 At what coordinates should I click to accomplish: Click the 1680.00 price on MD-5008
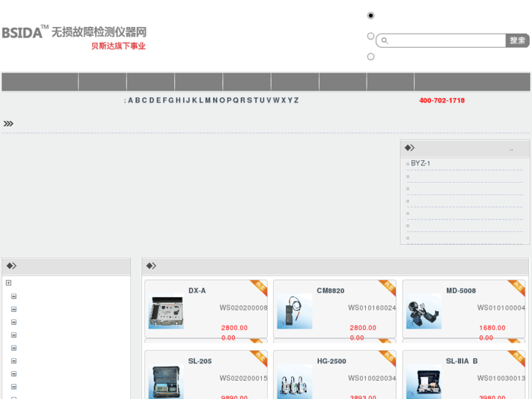click(x=492, y=328)
